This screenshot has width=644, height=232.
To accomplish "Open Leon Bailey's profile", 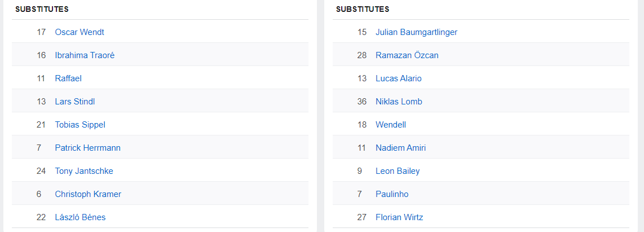I will pyautogui.click(x=398, y=171).
